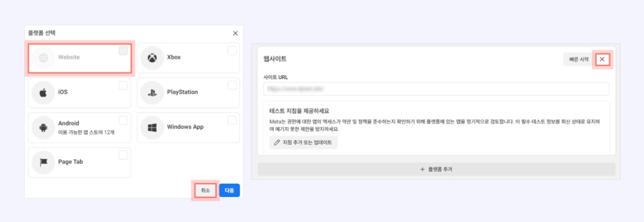Click the 테스트 지침을 제공하세요 heading
Screen dimensions: 644x222
tap(299, 111)
